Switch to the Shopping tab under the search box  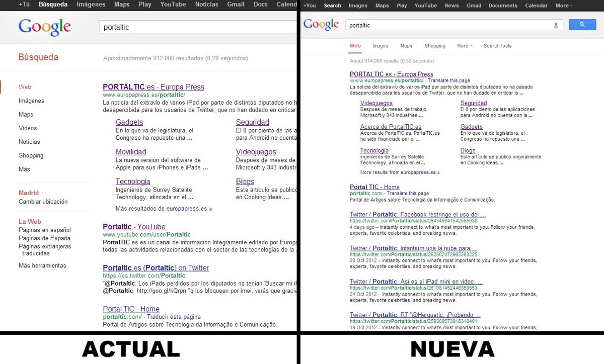click(x=435, y=46)
